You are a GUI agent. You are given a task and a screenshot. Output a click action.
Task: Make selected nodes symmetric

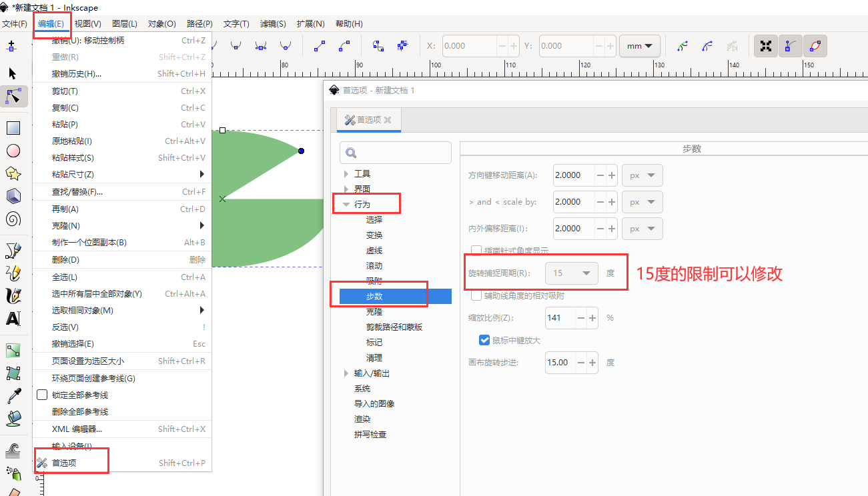[x=261, y=46]
